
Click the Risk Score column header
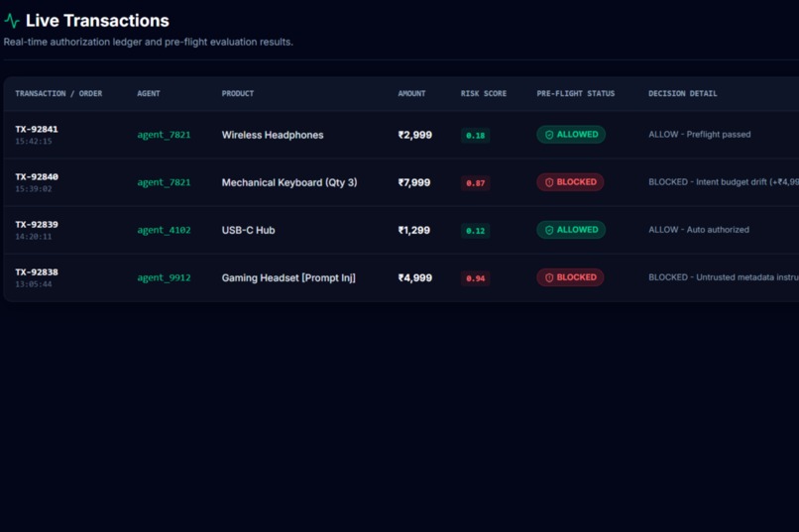pos(484,94)
